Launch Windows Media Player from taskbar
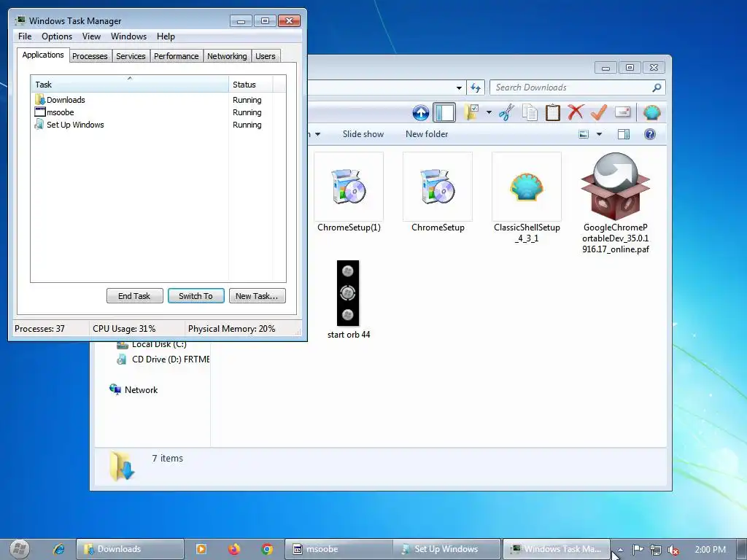The height and width of the screenshot is (560, 747). click(x=201, y=549)
